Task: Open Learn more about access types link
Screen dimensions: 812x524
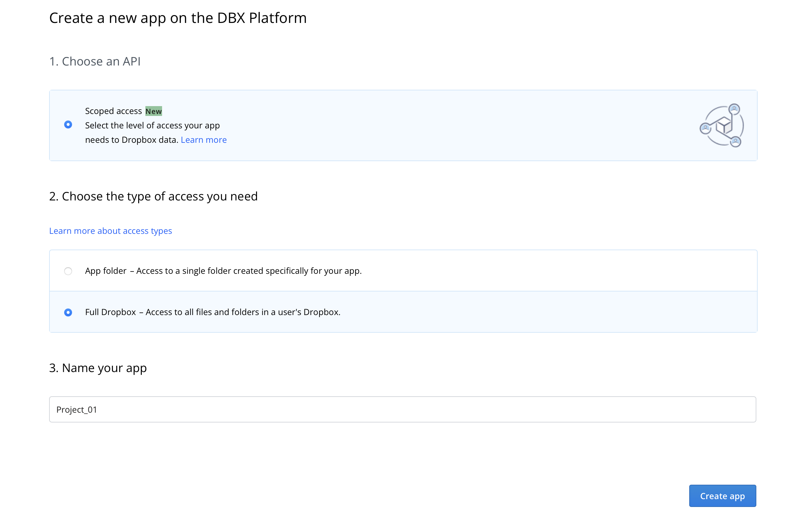Action: pyautogui.click(x=111, y=231)
